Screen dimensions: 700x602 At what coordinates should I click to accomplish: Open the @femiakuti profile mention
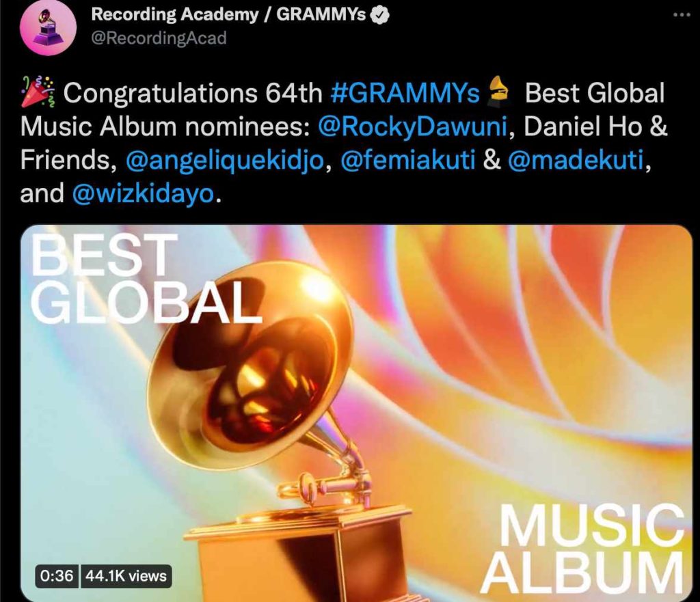(x=407, y=160)
